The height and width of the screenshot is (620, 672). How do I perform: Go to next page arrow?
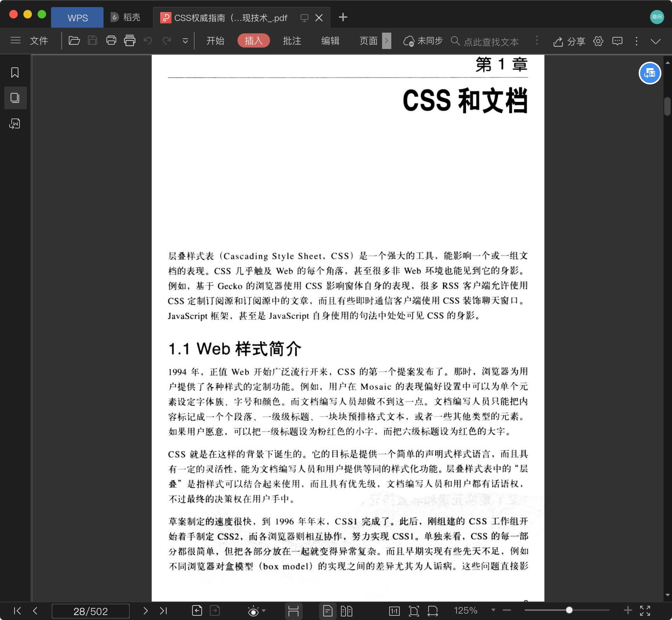point(145,611)
